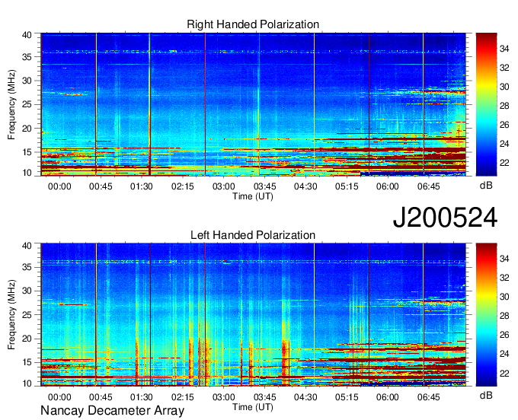Screen dimensions: 518x420
Task: Click the "Frequency (MHz)" label of the Right Handed plot
Action: pos(11,104)
